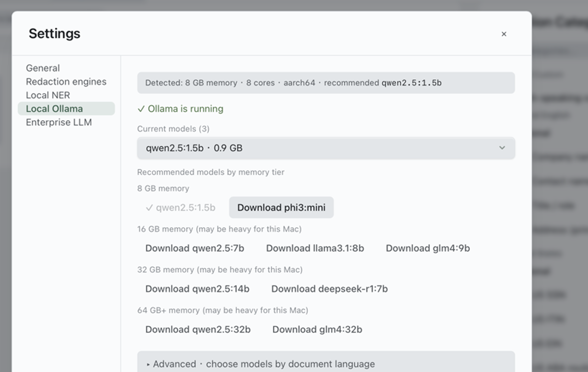Click the '16 GB memory' tier label
This screenshot has width=588, height=372.
click(x=220, y=229)
